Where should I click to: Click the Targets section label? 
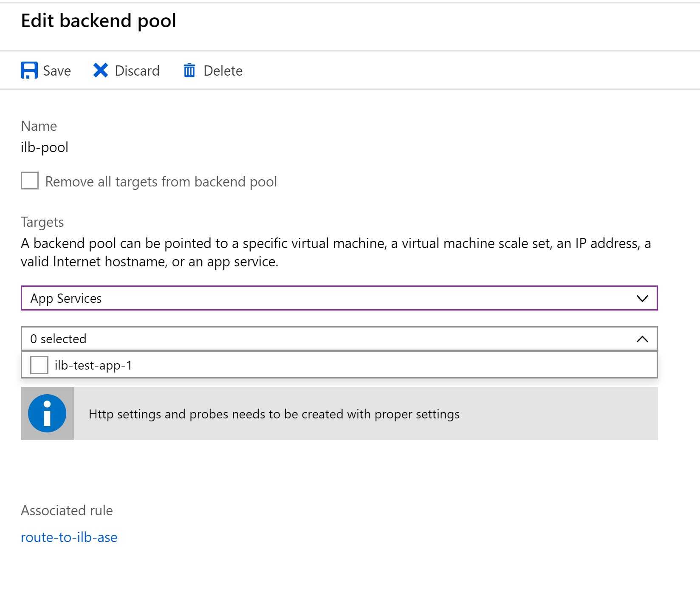coord(42,222)
